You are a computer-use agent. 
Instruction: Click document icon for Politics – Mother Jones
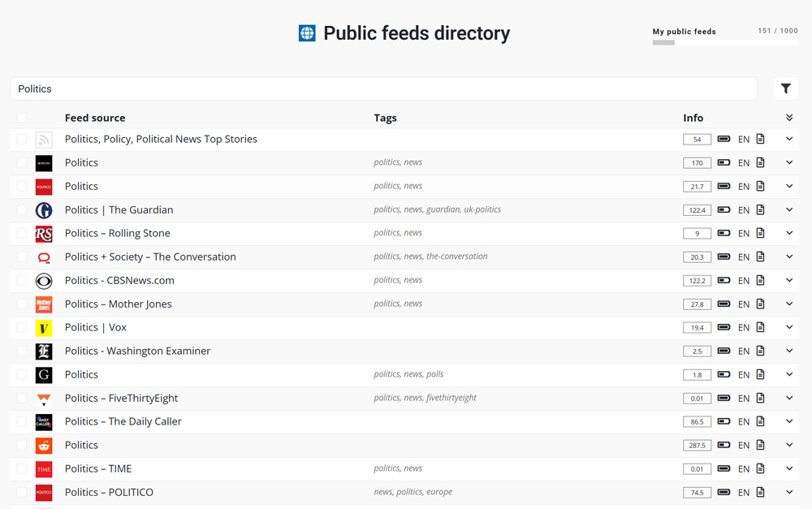(x=761, y=304)
